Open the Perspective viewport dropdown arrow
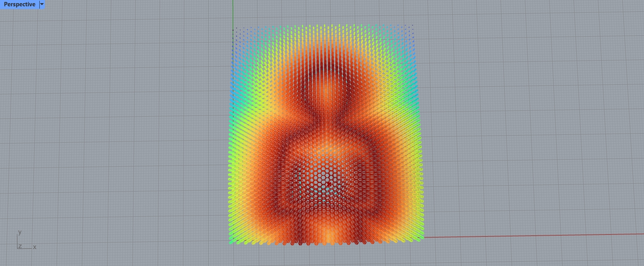 point(42,4)
